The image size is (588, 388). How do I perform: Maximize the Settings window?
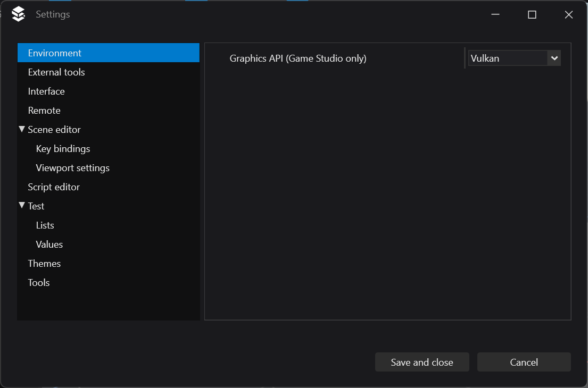[532, 14]
